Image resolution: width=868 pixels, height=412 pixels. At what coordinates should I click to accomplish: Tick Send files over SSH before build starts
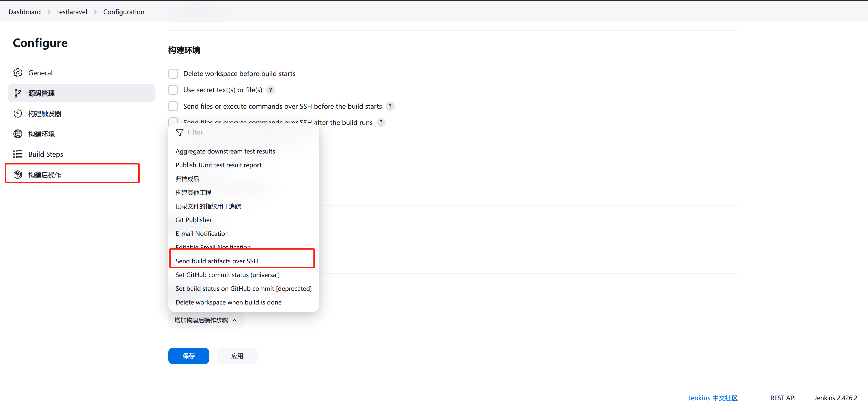(173, 106)
